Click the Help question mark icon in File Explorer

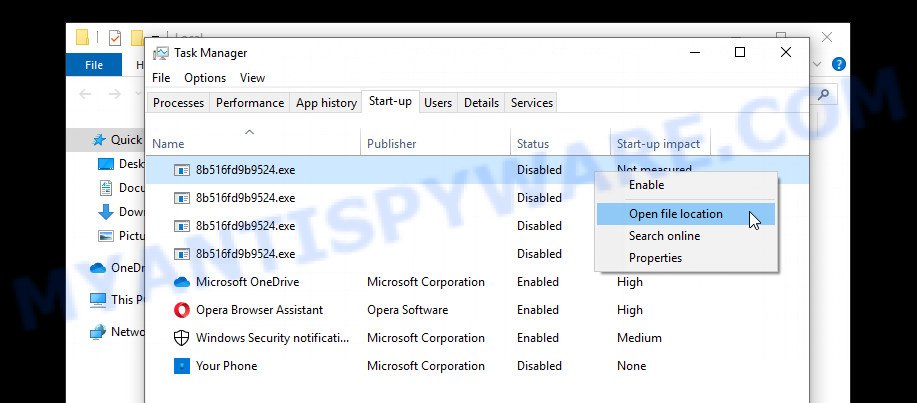pos(839,64)
